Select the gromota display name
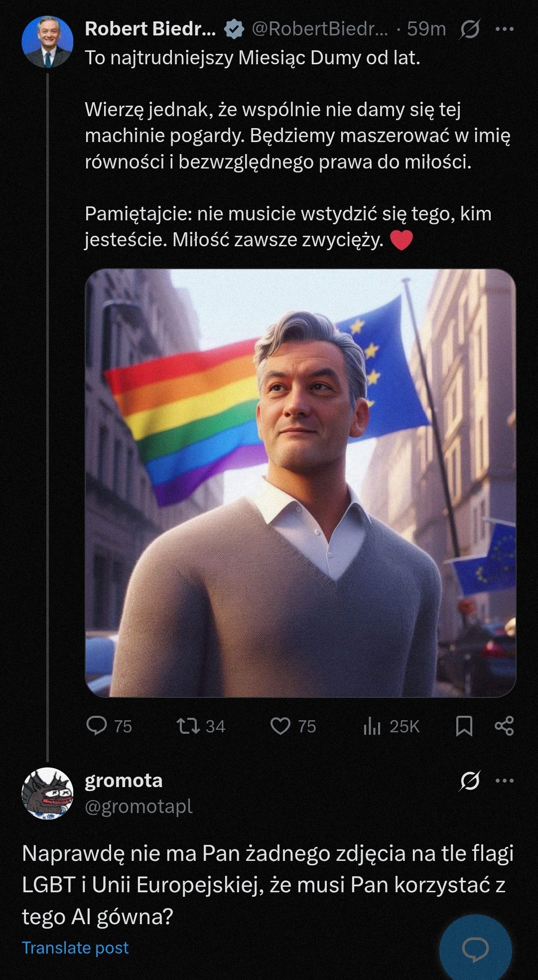 pyautogui.click(x=124, y=781)
